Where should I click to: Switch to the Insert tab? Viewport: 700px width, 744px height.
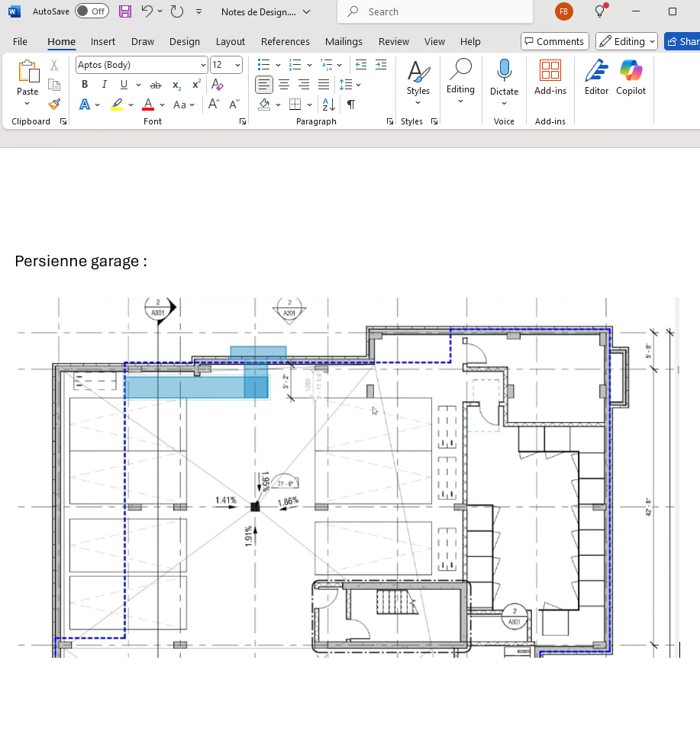pos(103,41)
